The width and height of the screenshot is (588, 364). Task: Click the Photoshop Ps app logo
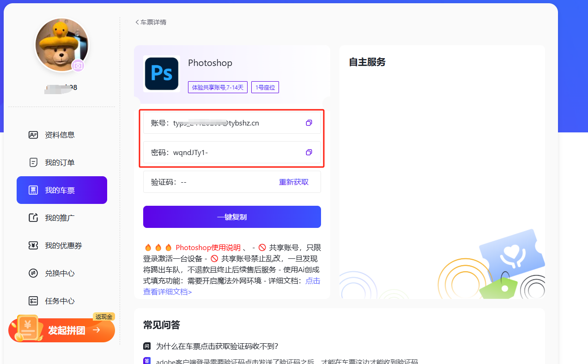[162, 73]
